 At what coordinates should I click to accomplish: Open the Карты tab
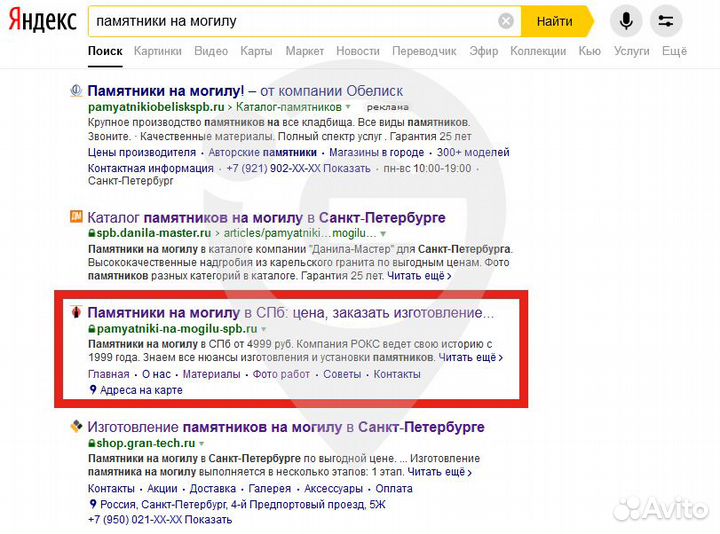coord(256,51)
